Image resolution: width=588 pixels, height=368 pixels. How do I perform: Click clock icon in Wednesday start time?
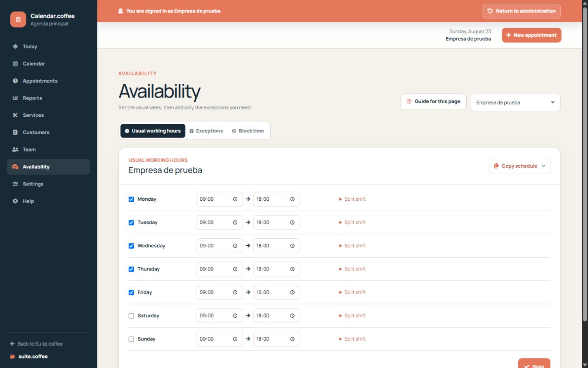(x=235, y=246)
